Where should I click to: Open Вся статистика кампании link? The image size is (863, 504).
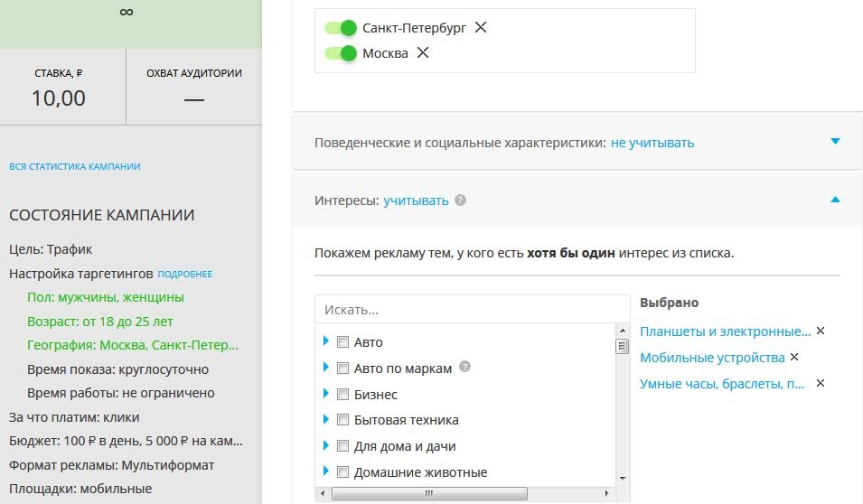point(74,166)
